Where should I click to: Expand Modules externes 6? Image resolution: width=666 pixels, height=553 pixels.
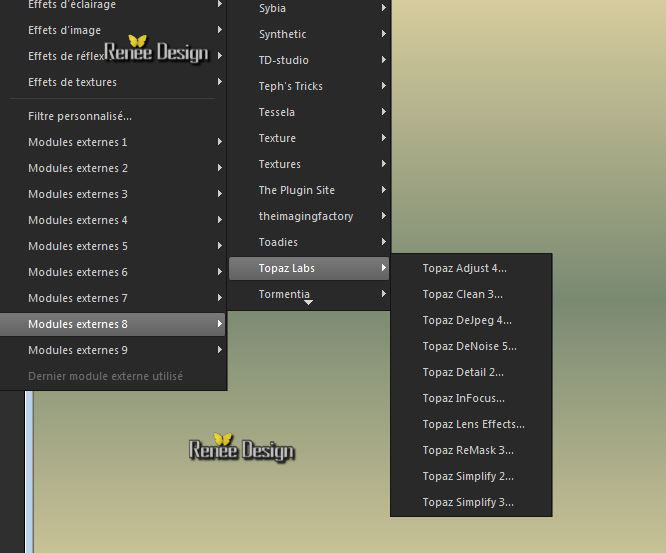[x=113, y=272]
